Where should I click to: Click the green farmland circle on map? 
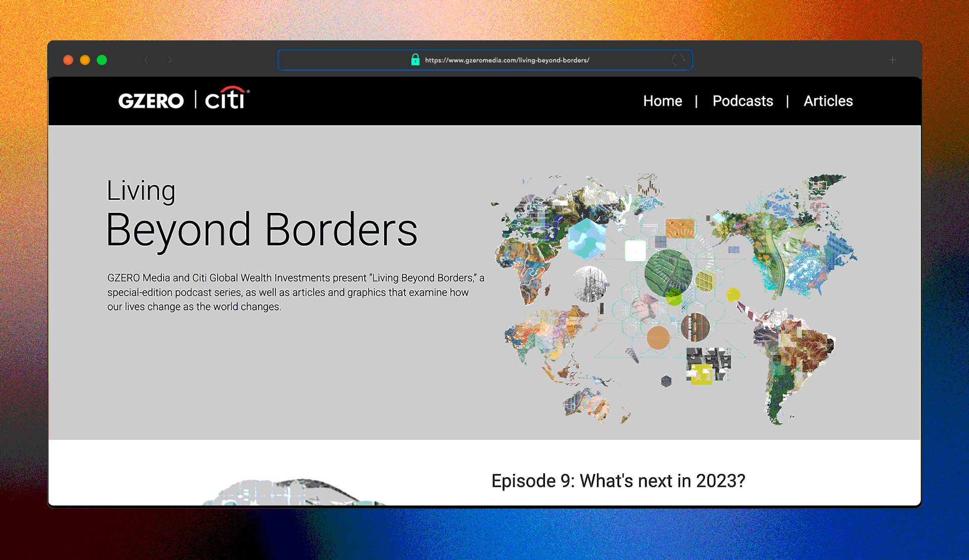(x=668, y=272)
